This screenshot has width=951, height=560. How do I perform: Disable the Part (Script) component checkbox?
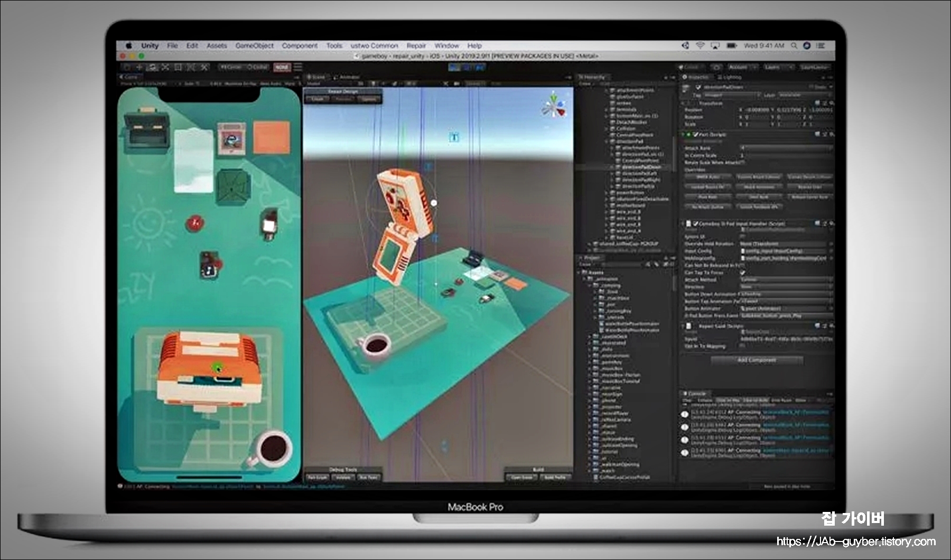(695, 134)
